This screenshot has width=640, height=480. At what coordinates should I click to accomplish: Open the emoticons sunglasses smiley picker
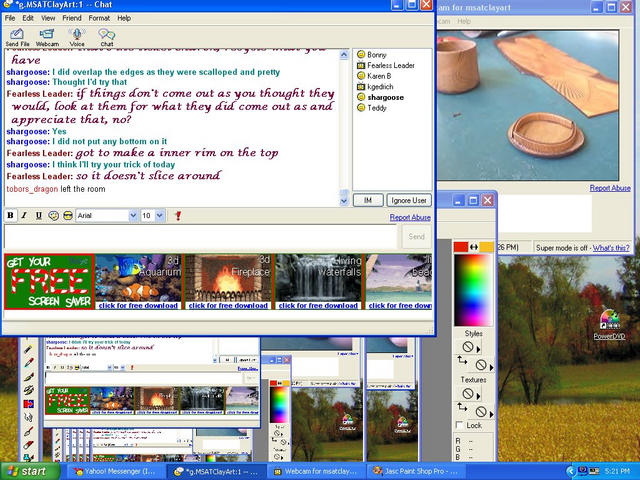(x=68, y=216)
